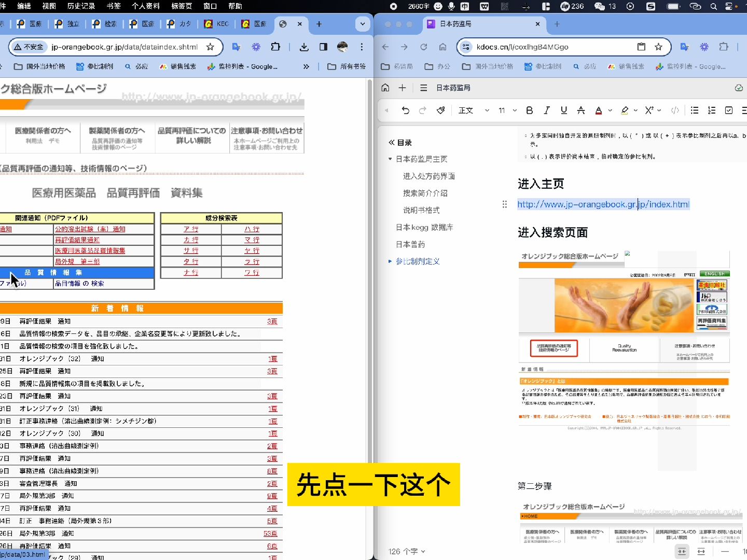Select the format painter tool
747x560 pixels.
[x=440, y=110]
